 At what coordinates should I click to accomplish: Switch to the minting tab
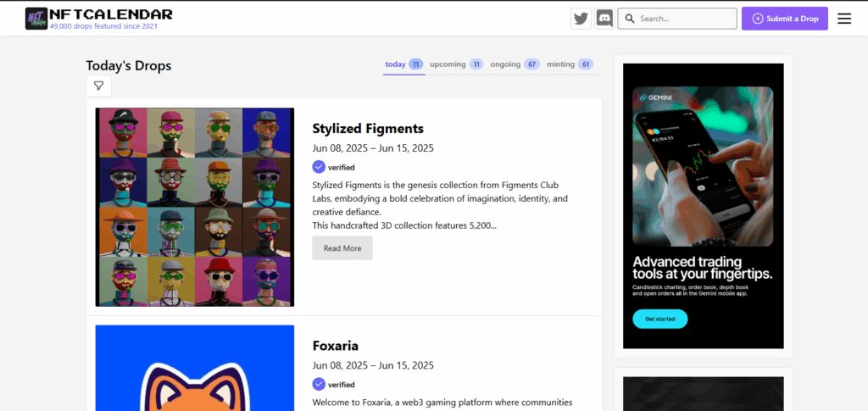[x=570, y=64]
